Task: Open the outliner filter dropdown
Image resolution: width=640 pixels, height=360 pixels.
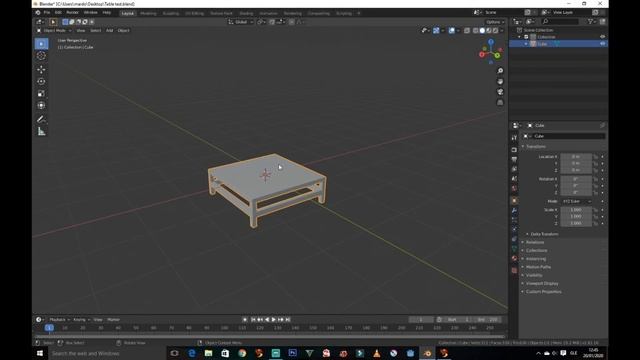Action: [x=591, y=22]
